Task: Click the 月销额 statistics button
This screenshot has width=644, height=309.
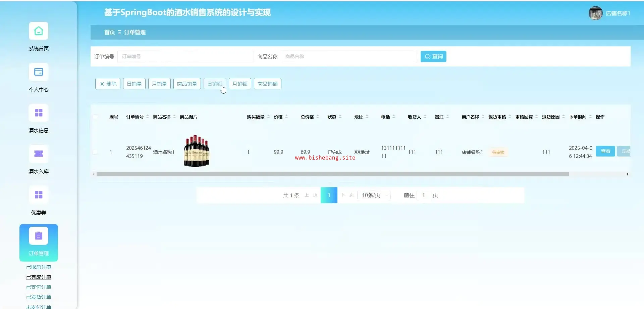Action: point(240,84)
